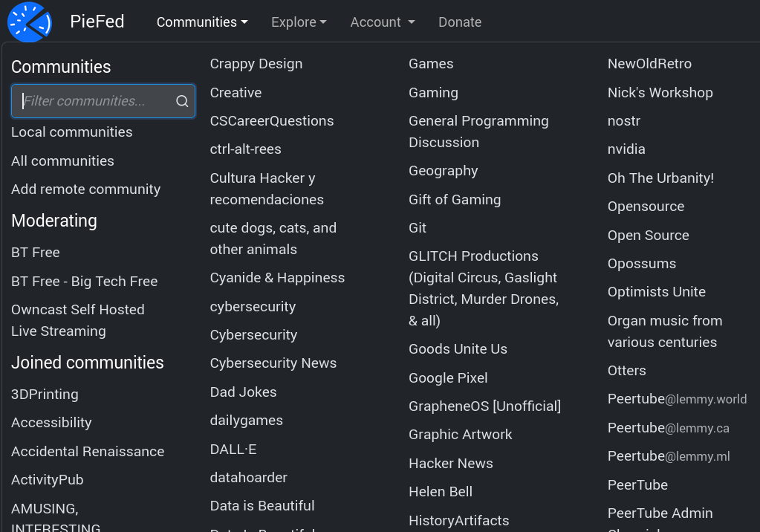
Task: Open BT Free - Big Tech Free
Action: click(x=85, y=282)
